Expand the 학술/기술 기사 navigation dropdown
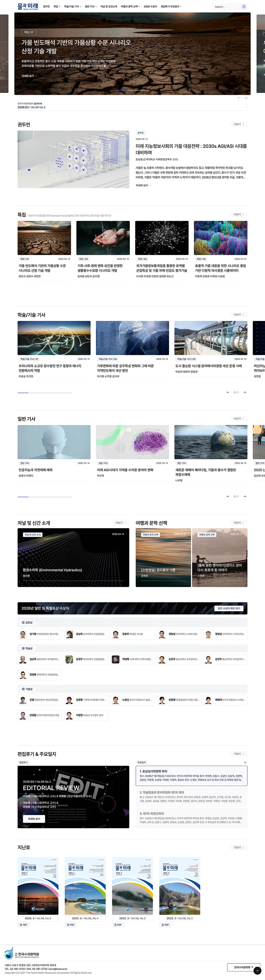Image resolution: width=265 pixels, height=980 pixels. click(x=72, y=6)
